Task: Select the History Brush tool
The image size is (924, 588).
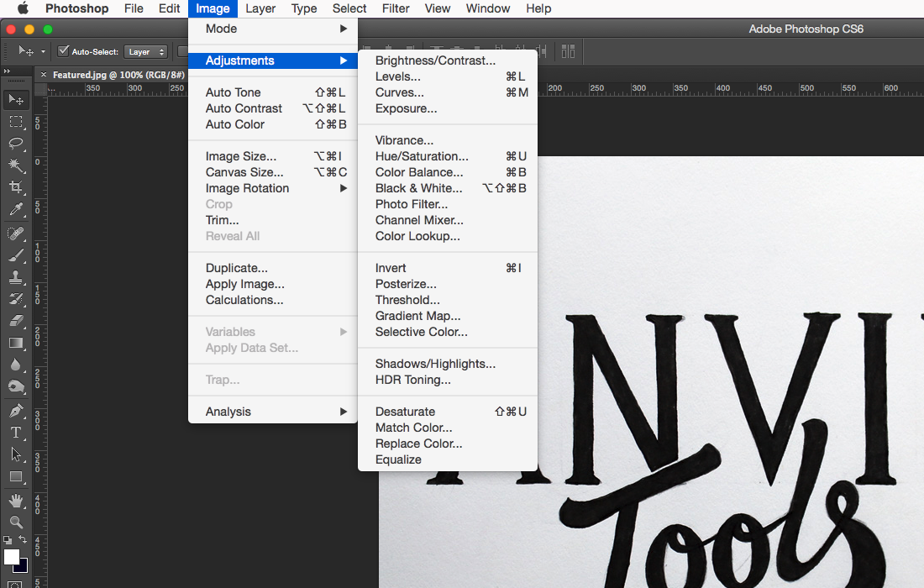Action: coord(16,299)
